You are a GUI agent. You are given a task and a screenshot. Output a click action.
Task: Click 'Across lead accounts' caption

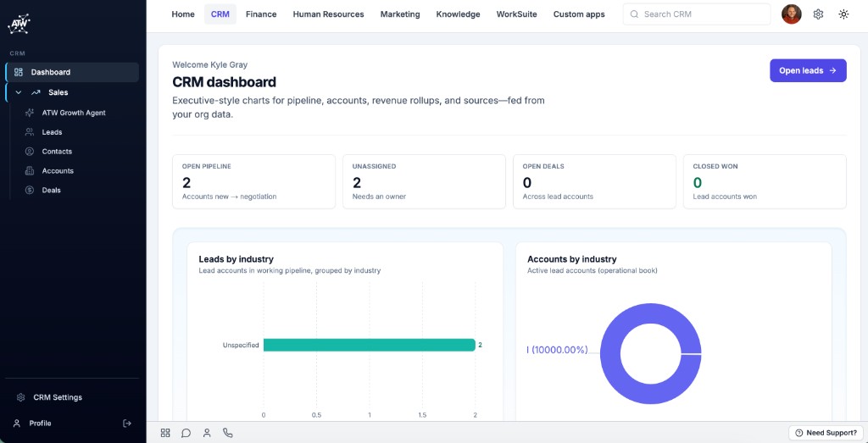pyautogui.click(x=558, y=197)
